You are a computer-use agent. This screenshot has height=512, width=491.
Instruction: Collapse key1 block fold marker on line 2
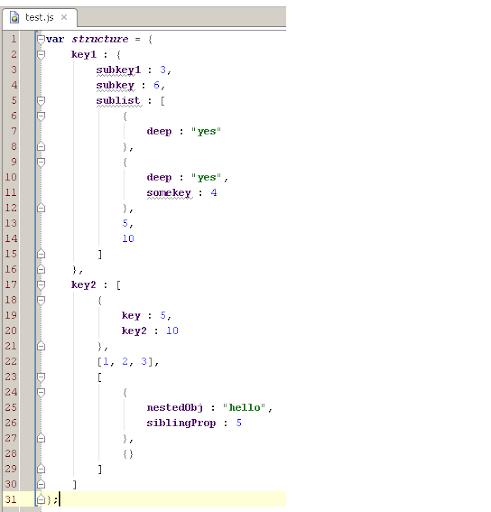pyautogui.click(x=41, y=55)
